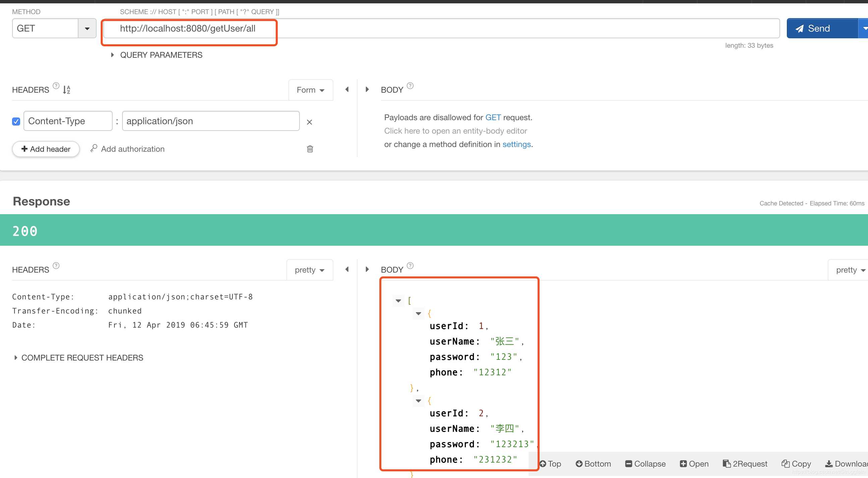Click the request HEADERS help icon
Viewport: 868px width, 478px height.
(56, 86)
